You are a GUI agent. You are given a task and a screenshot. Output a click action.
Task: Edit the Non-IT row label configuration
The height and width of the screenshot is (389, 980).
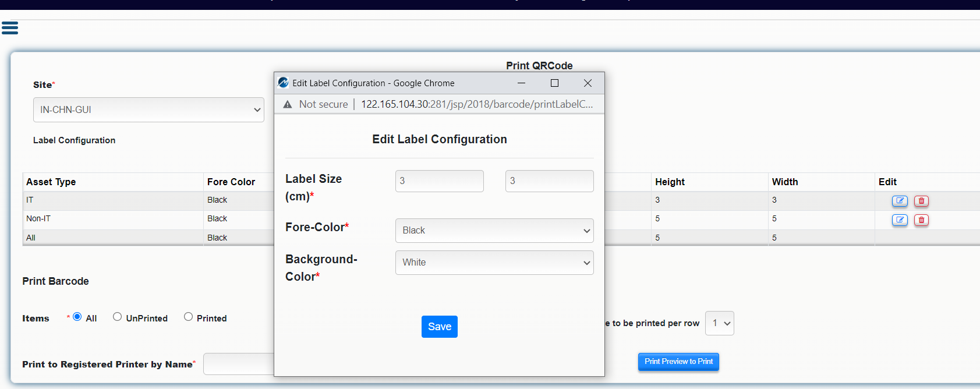pos(900,220)
